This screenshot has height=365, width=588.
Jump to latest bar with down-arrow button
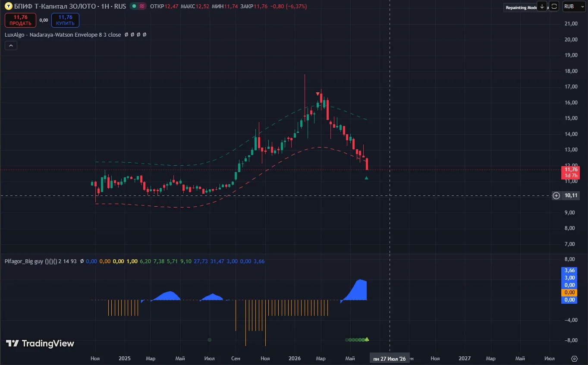(542, 6)
